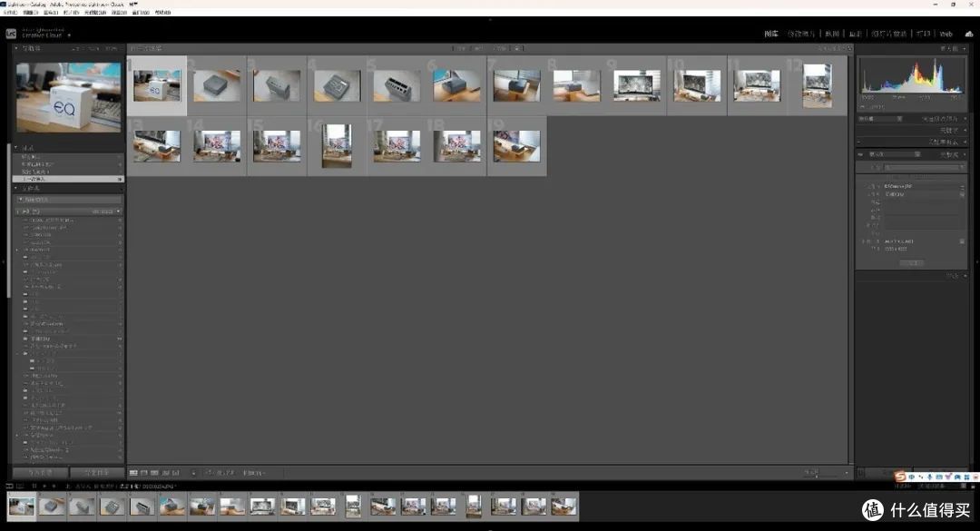This screenshot has width=980, height=531.
Task: Switch to Loupe view in the toolbar
Action: pos(143,473)
